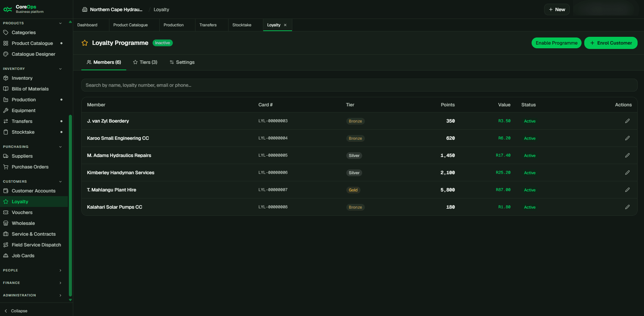Viewport: 644px width, 316px height.
Task: Open Transfers arrows icon in sidebar
Action: click(x=6, y=121)
